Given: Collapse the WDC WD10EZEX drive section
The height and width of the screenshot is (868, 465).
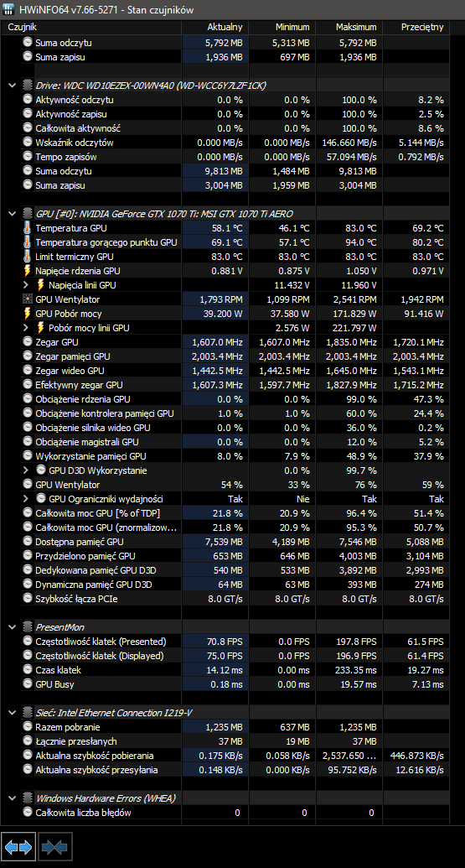Looking at the screenshot, I should tap(13, 86).
